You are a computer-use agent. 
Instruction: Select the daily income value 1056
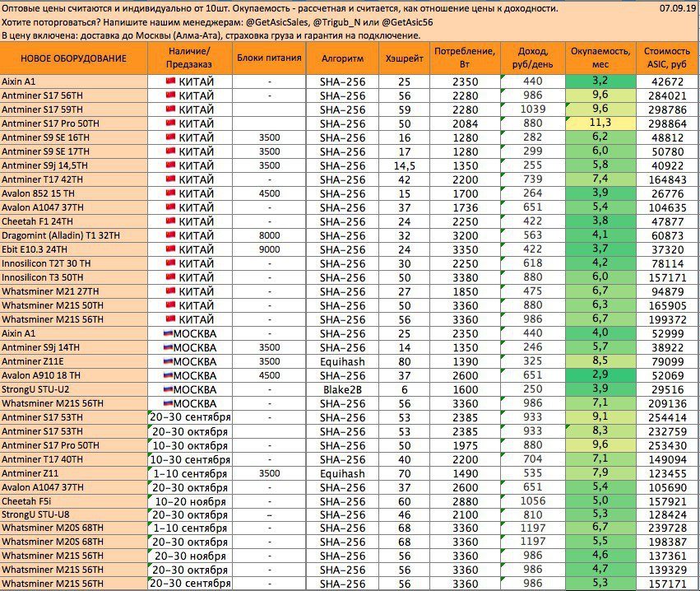[x=533, y=500]
